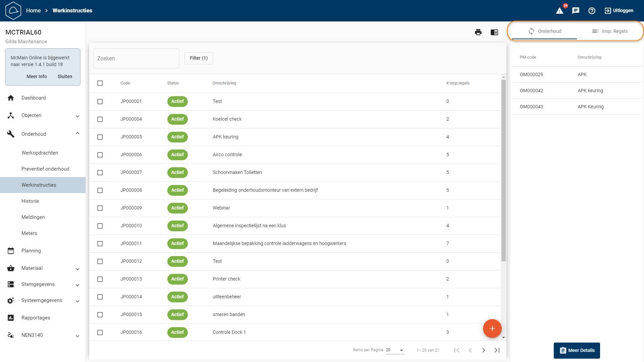Check the box for JP000001
Image resolution: width=644 pixels, height=362 pixels.
(100, 102)
